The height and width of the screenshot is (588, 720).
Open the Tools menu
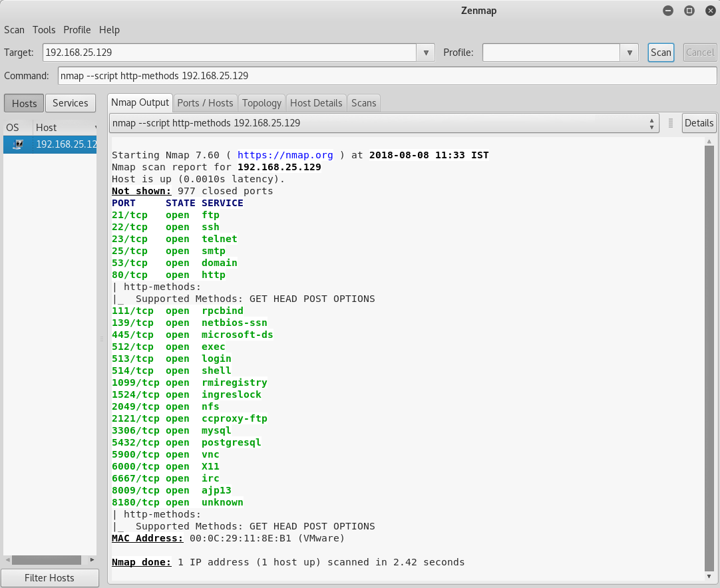pyautogui.click(x=44, y=30)
